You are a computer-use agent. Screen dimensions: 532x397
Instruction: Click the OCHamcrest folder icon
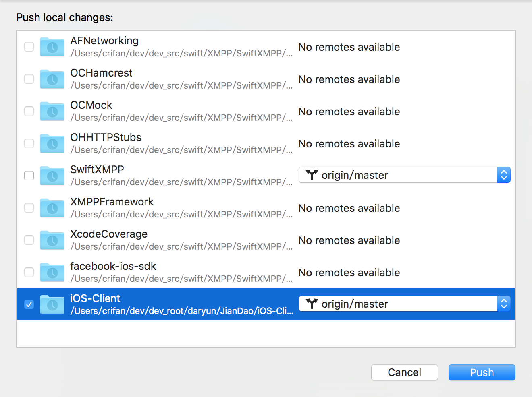(52, 79)
